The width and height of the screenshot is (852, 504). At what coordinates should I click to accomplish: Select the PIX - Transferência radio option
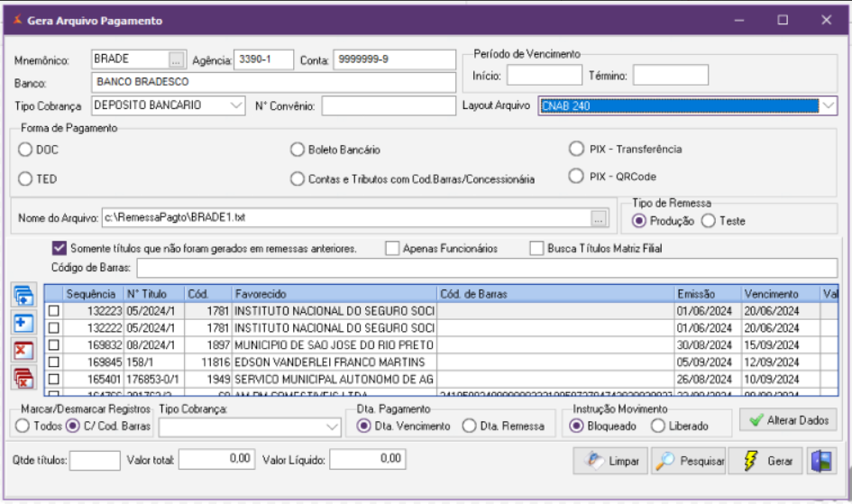click(x=577, y=149)
